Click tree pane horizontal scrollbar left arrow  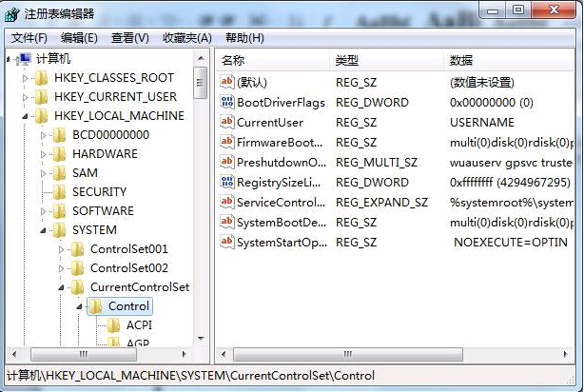coord(14,354)
